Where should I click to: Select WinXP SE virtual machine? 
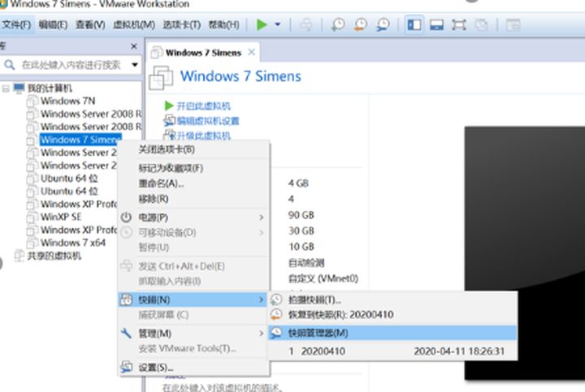coord(61,217)
